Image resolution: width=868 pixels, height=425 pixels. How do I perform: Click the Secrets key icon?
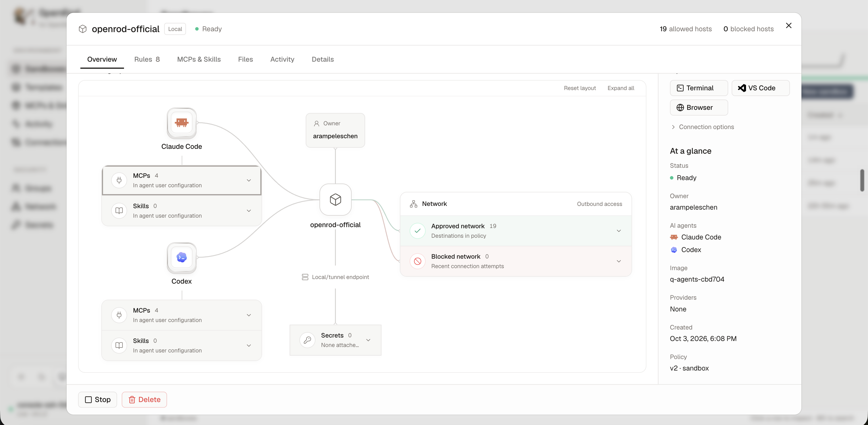307,340
